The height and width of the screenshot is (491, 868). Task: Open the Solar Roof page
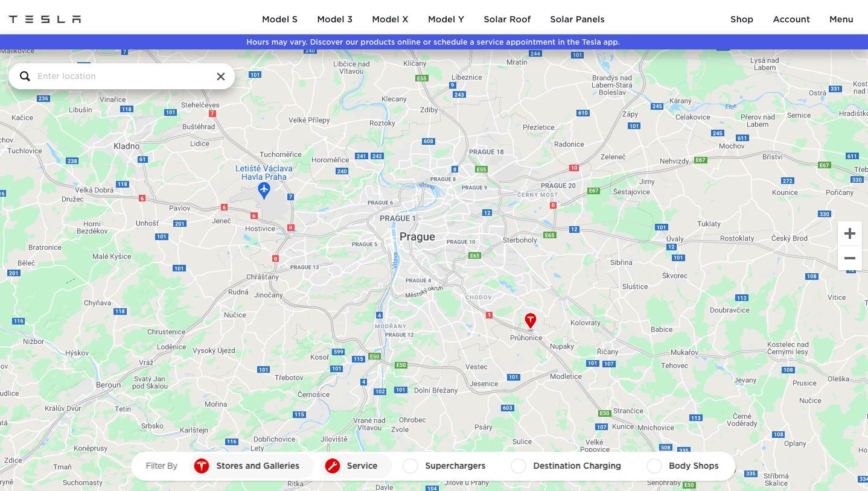point(507,19)
